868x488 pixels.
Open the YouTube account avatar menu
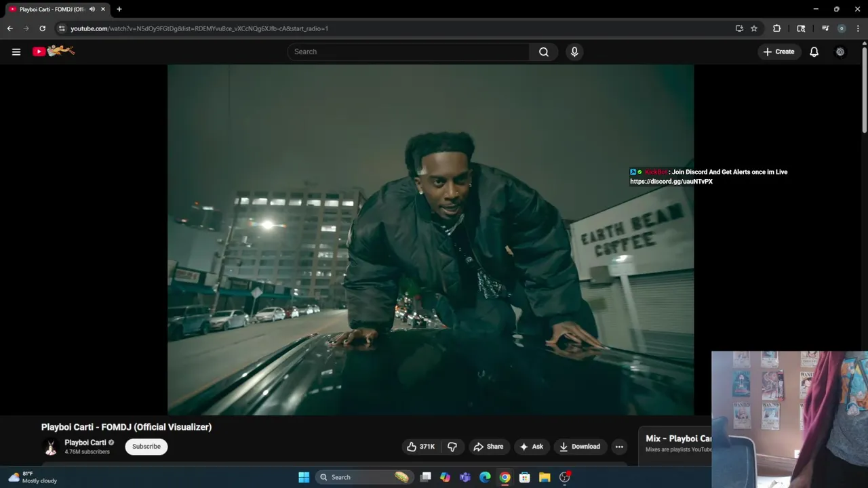840,52
